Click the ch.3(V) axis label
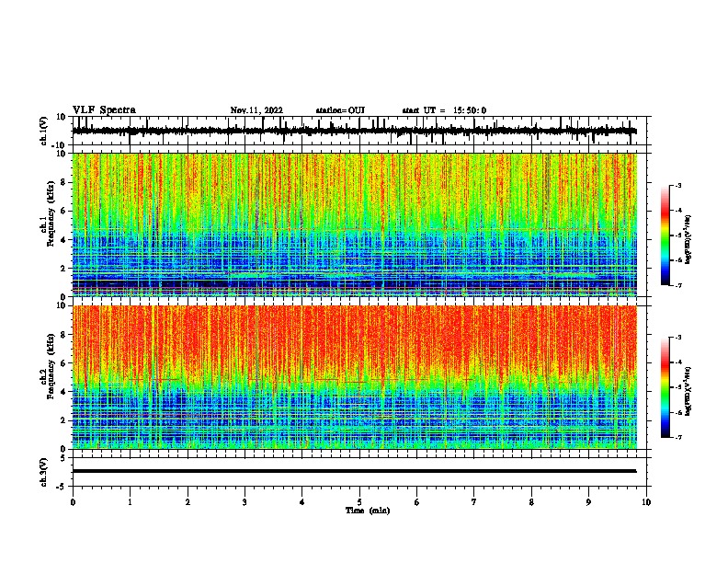The height and width of the screenshot is (563, 728). click(x=44, y=472)
